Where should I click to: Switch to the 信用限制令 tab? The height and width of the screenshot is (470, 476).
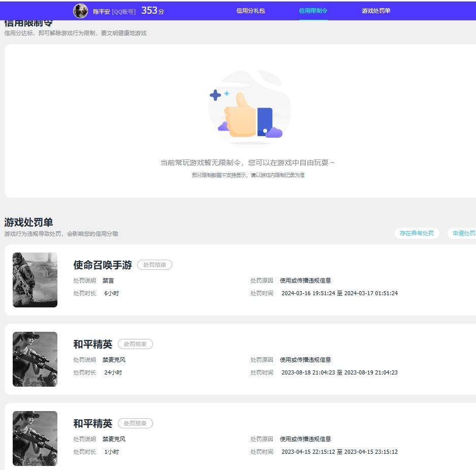click(313, 11)
